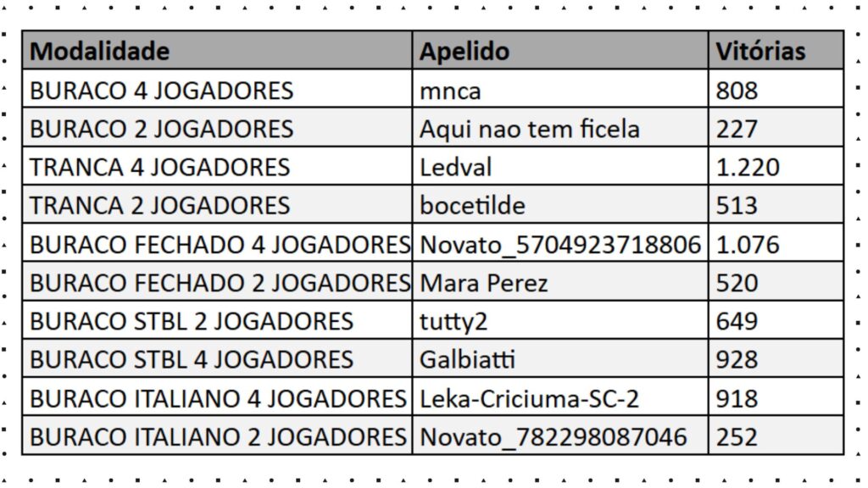
Task: Select the Leka-Criciuma-SC-2 cell
Action: point(530,398)
